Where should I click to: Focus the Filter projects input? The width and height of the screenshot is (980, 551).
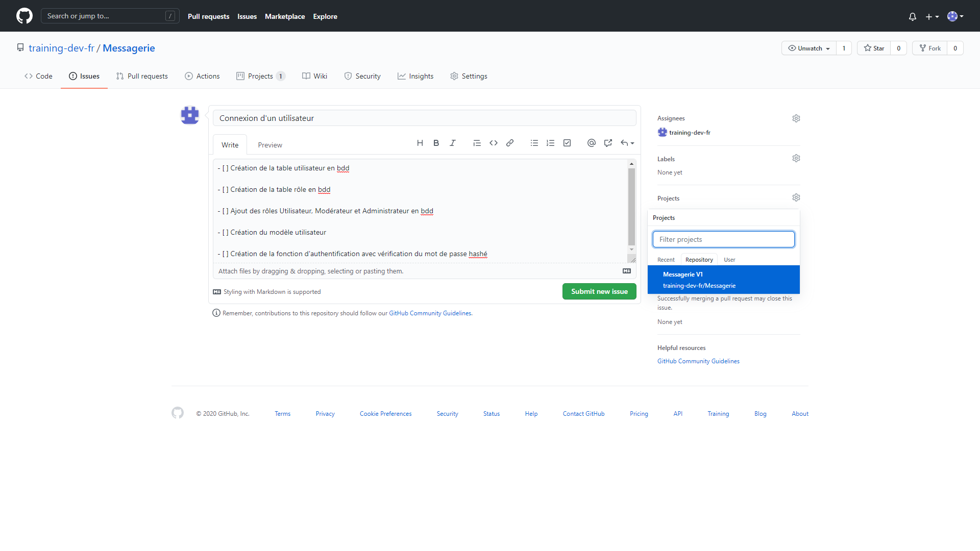pyautogui.click(x=723, y=239)
